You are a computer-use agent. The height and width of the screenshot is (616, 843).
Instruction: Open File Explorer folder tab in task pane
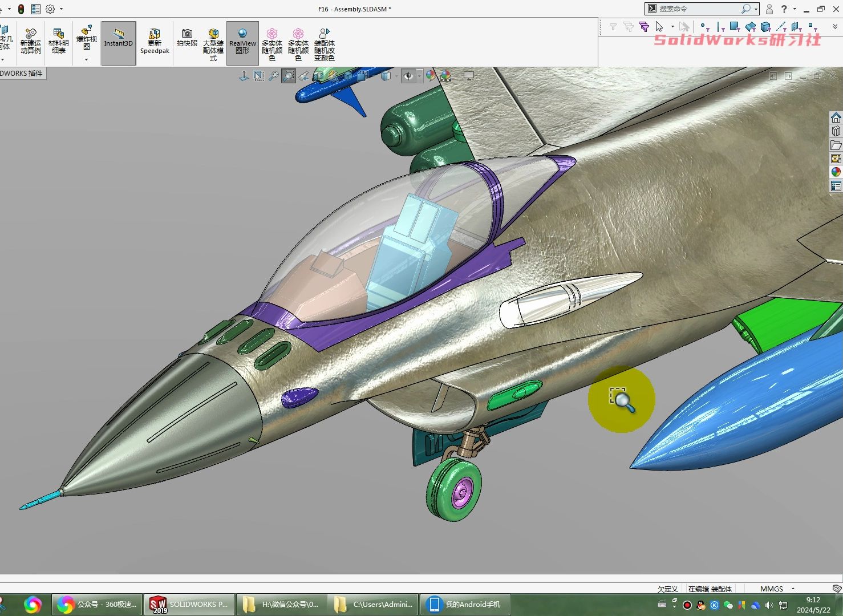(836, 145)
